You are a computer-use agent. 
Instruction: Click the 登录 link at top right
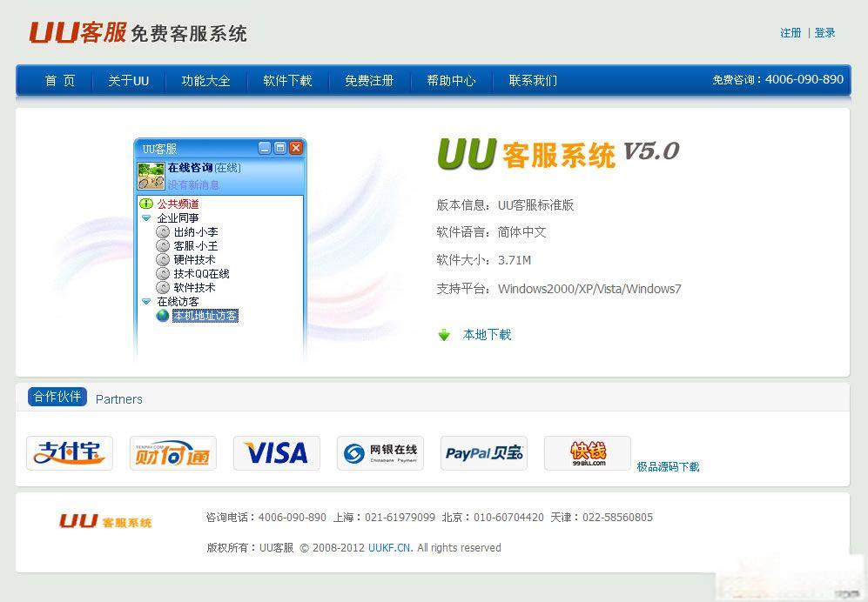click(824, 33)
